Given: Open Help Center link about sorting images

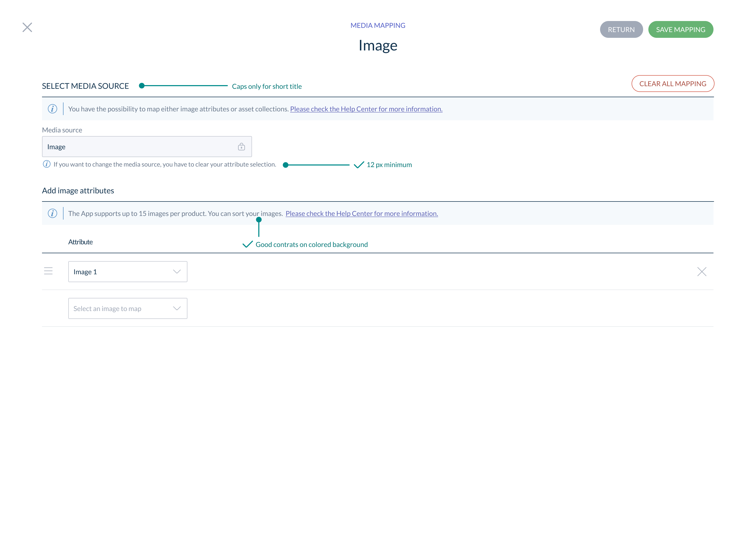Looking at the screenshot, I should pyautogui.click(x=361, y=214).
